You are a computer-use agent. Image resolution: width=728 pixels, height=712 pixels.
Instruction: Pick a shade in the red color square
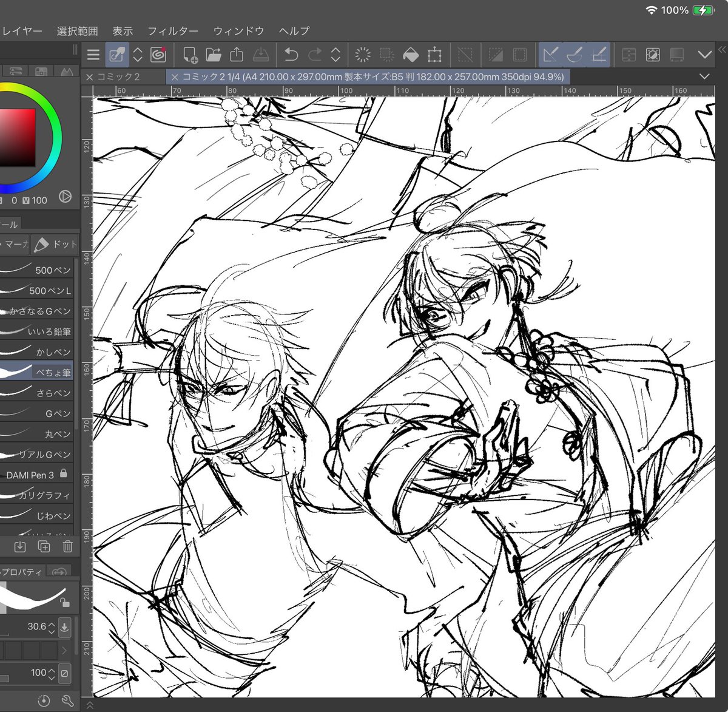[17, 137]
